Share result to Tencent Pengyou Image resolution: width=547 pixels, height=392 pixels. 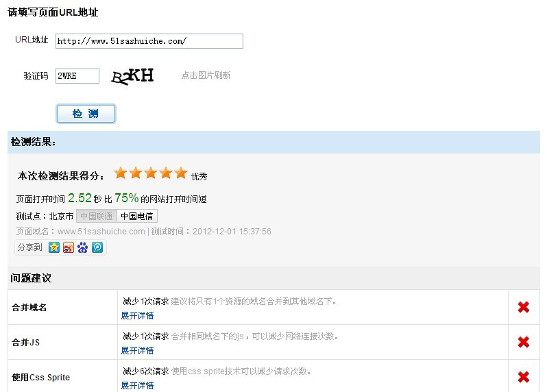point(97,248)
